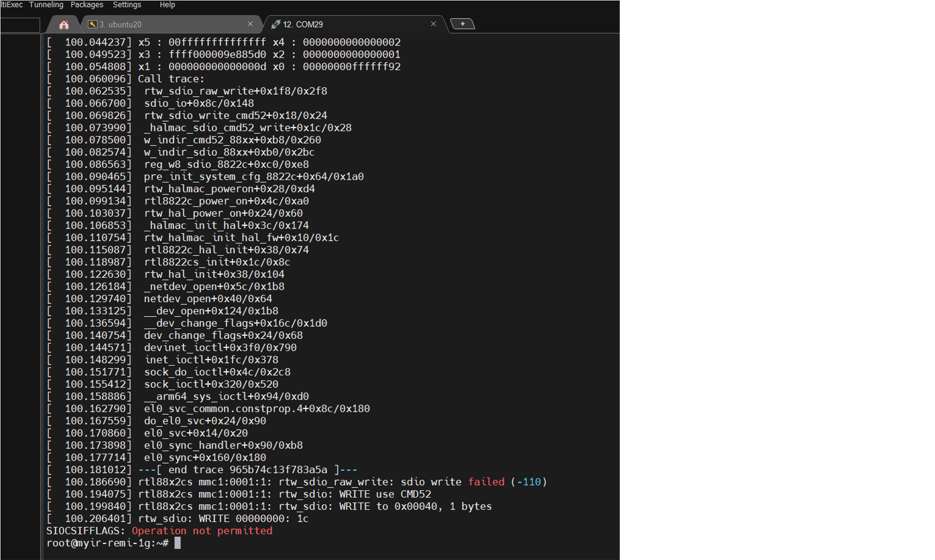Screen dimensions: 935x560
Task: Click the devinet_ioctl+0x3f0/0x790 line
Action: (x=172, y=348)
